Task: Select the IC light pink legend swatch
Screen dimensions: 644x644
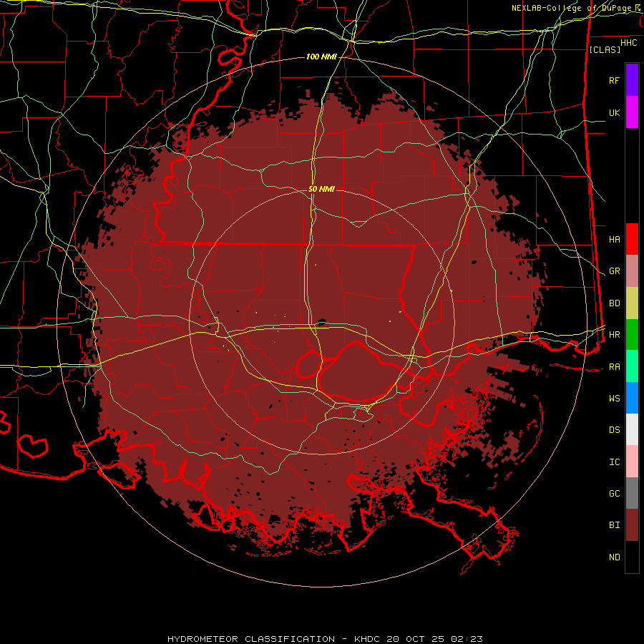Action: (x=632, y=462)
